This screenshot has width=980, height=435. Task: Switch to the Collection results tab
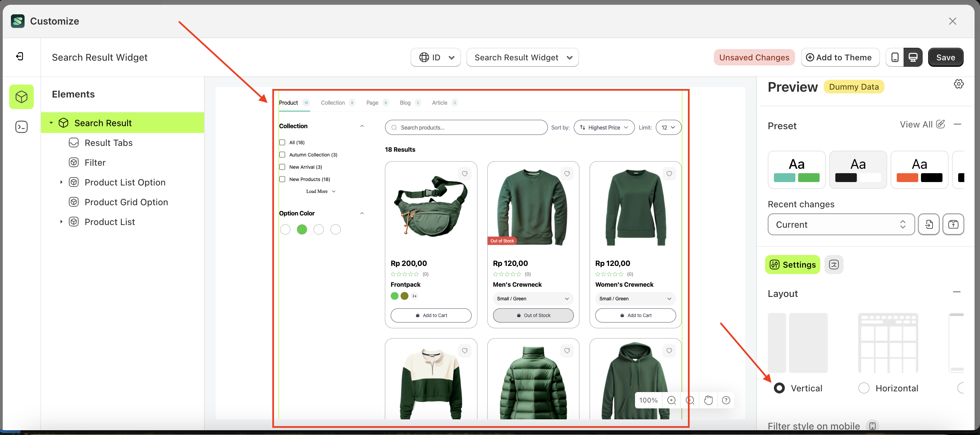pyautogui.click(x=333, y=103)
